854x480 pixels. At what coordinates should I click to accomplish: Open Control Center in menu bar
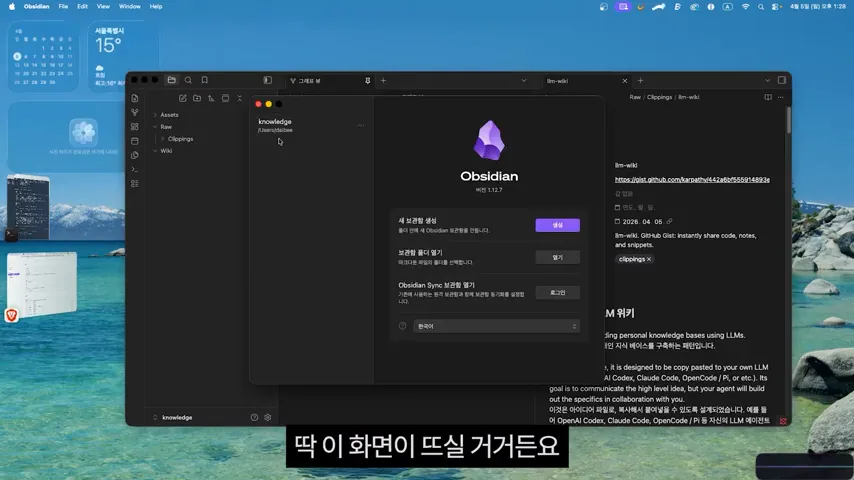(777, 7)
